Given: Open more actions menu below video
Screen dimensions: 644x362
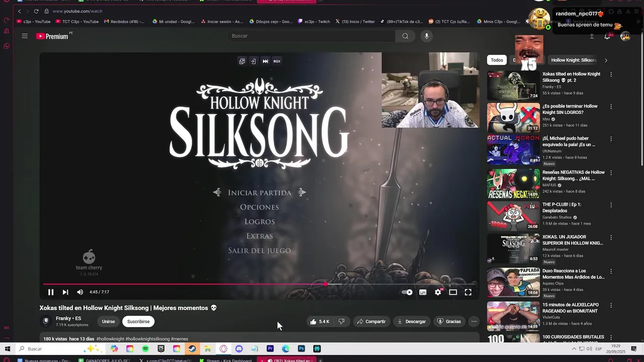Looking at the screenshot, I should click(x=473, y=322).
